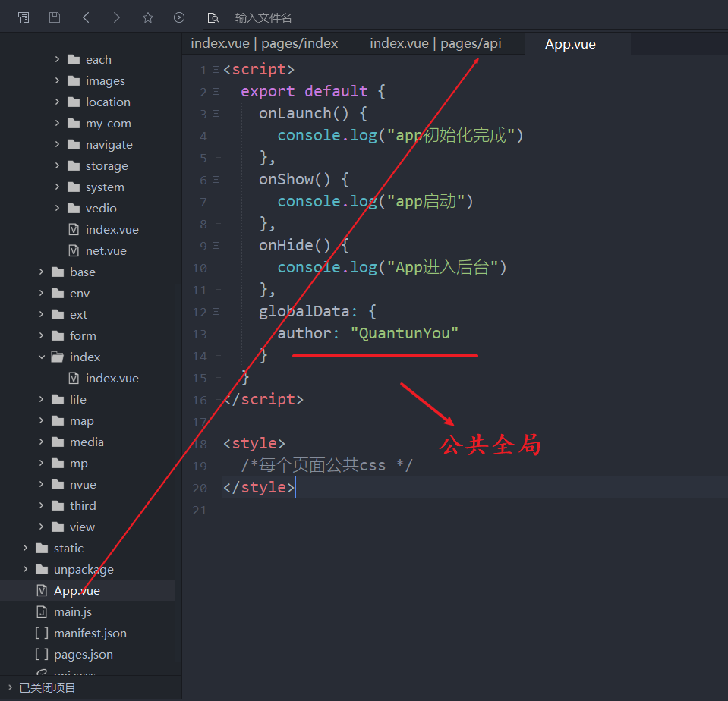The image size is (728, 701).
Task: Click the file search icon
Action: coord(213,17)
